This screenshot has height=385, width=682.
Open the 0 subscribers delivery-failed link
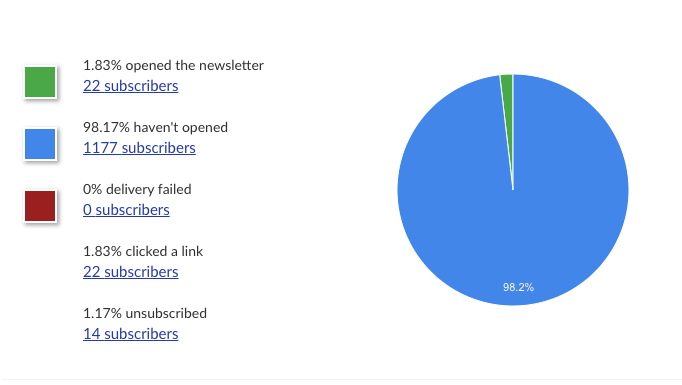tap(126, 210)
